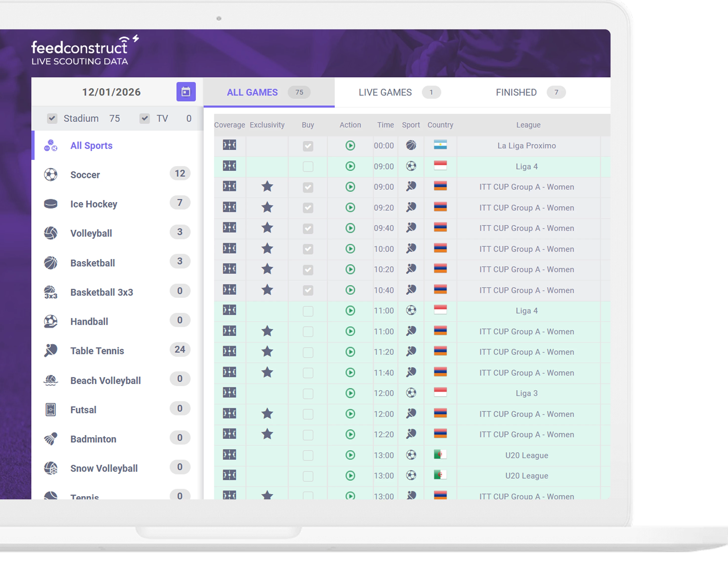Uncheck the Stadium filter checkbox
Screen dimensions: 728x569
click(52, 118)
